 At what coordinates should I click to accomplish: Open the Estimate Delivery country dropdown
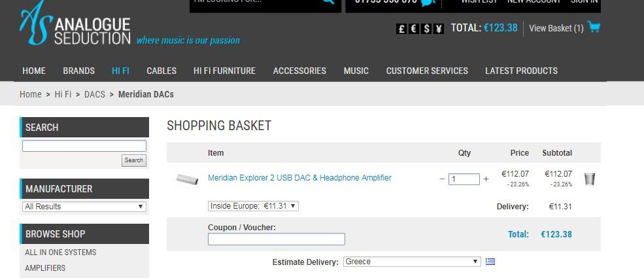pos(412,262)
